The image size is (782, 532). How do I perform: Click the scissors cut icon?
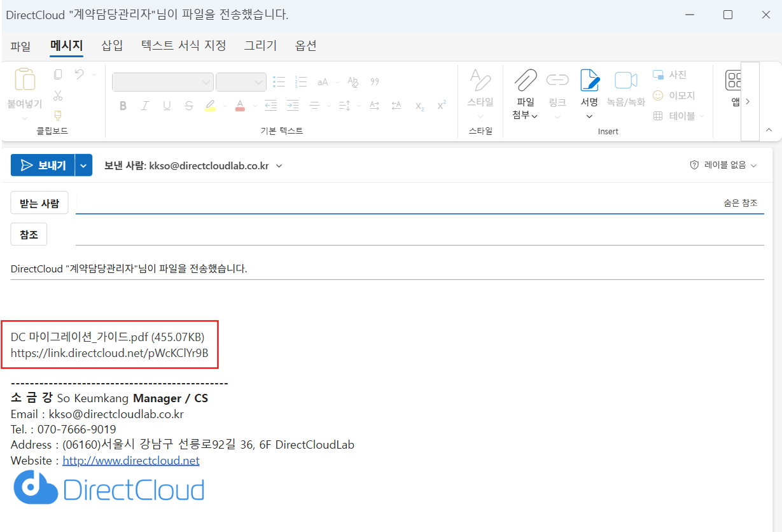(58, 95)
